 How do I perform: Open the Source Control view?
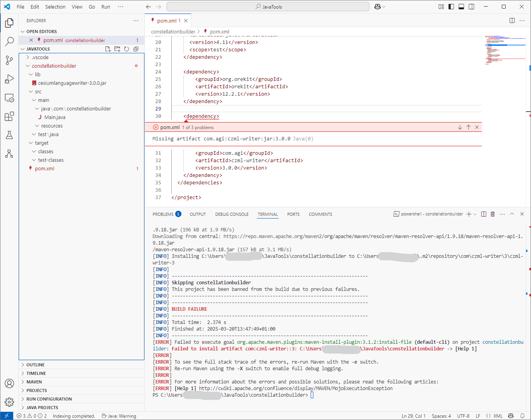click(x=9, y=60)
